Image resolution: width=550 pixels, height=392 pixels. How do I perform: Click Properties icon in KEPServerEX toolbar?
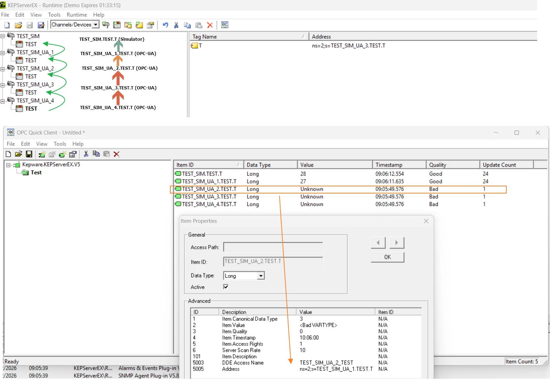[x=150, y=25]
